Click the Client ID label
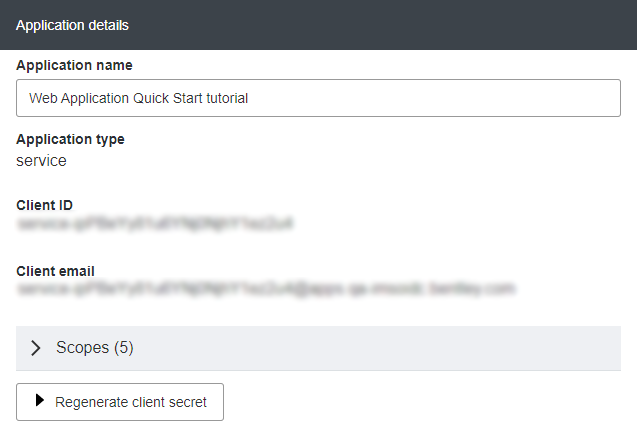The width and height of the screenshot is (637, 436). coord(44,205)
